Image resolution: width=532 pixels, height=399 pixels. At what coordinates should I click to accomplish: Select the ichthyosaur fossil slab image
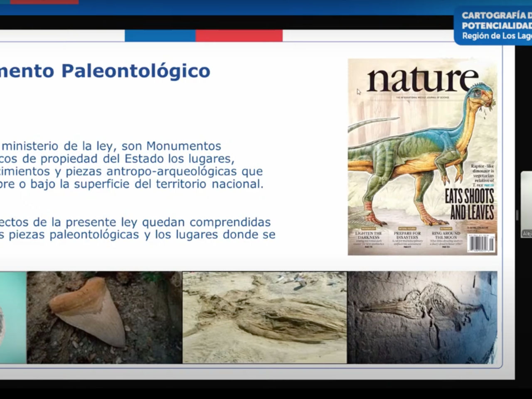click(424, 317)
